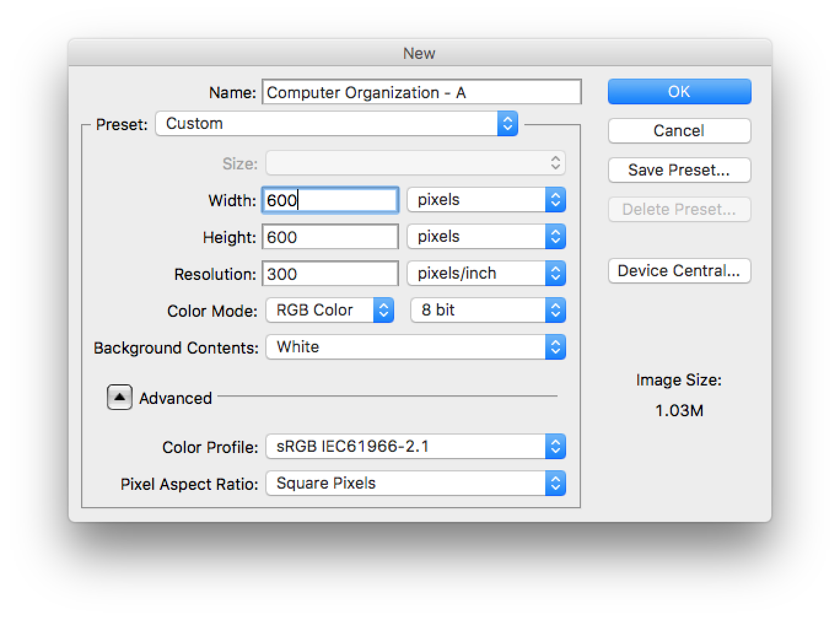Open Pixel Aspect Ratio dropdown
The width and height of the screenshot is (840, 620).
click(x=416, y=483)
